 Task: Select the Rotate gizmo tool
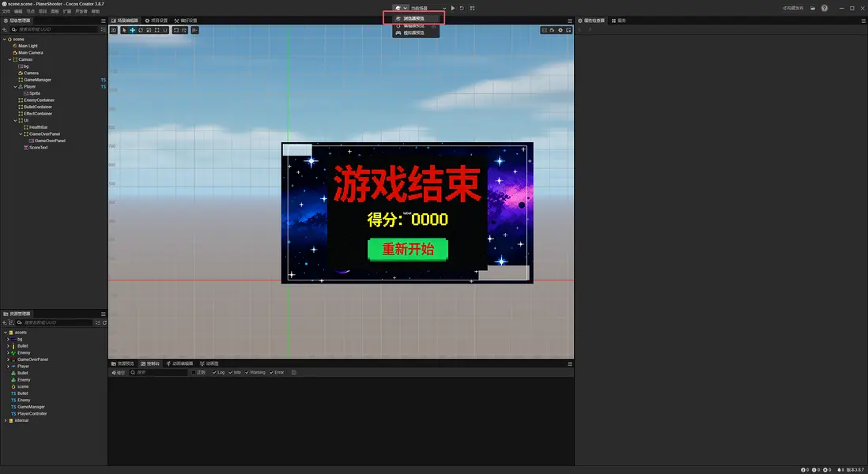tap(141, 30)
